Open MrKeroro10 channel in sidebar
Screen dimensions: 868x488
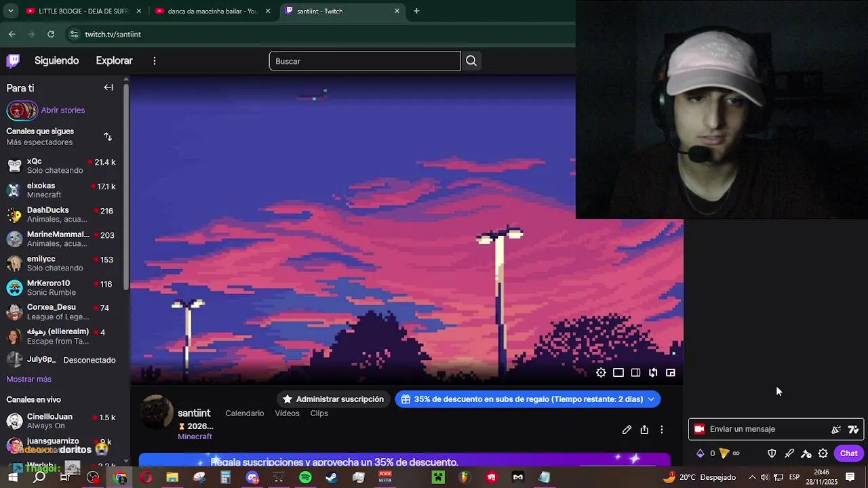pyautogui.click(x=62, y=287)
